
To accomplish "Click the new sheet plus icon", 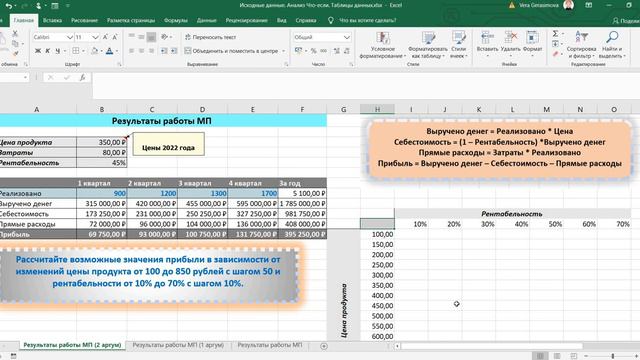I will [324, 346].
